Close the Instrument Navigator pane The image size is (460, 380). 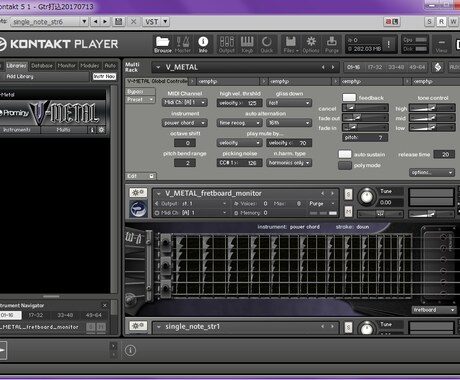(x=105, y=305)
